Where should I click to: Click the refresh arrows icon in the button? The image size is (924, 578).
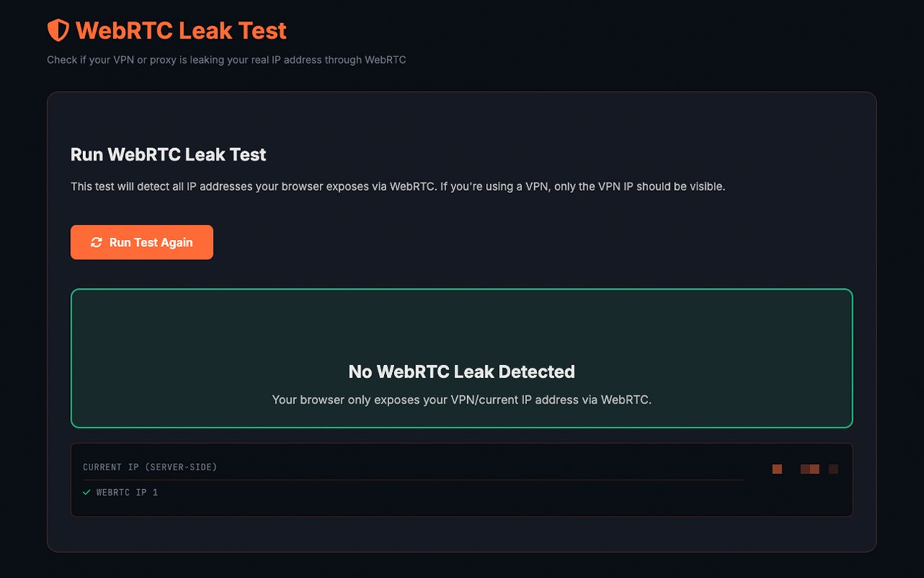pos(96,243)
